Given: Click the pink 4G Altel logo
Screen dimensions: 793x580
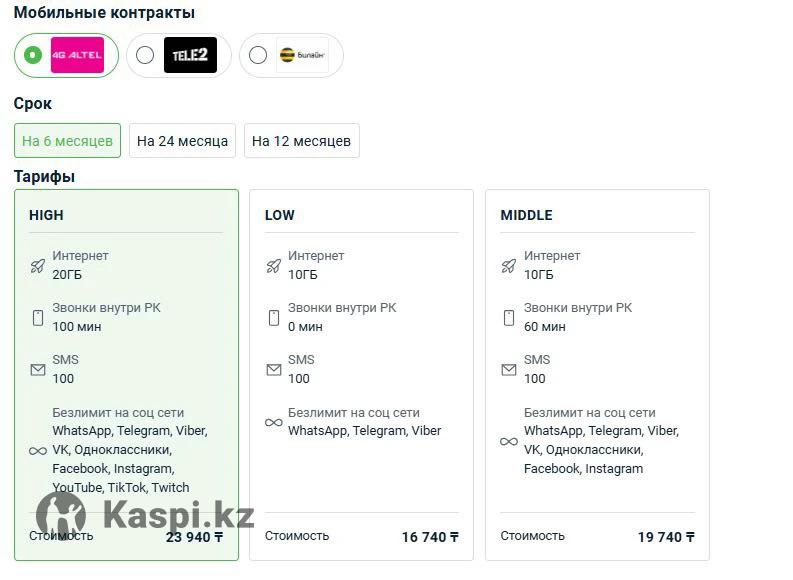Looking at the screenshot, I should coord(77,55).
